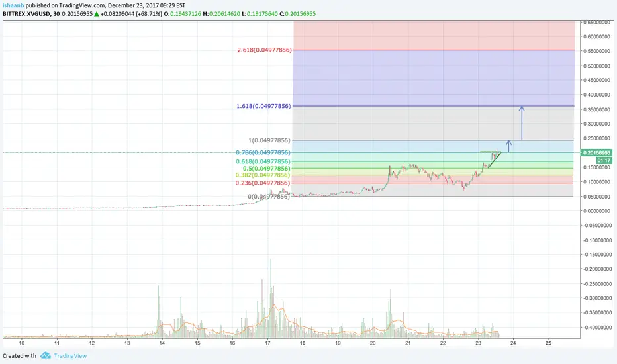Click the +68.71% change value
This screenshot has height=364, width=617.
[148, 13]
